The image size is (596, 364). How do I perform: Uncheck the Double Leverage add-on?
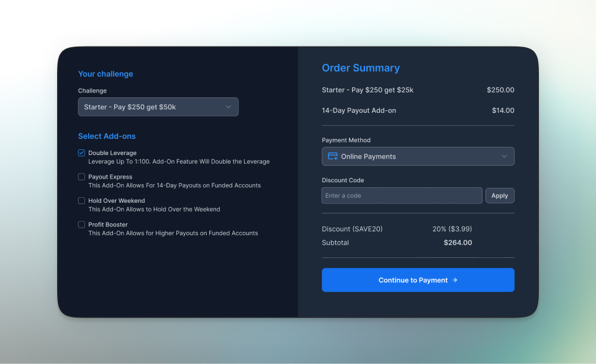coord(81,153)
